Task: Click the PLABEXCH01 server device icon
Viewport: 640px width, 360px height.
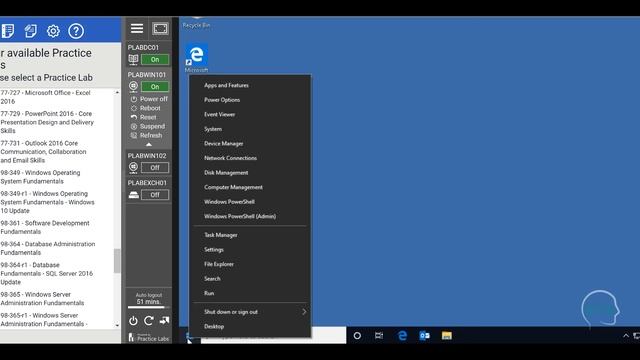Action: (133, 195)
